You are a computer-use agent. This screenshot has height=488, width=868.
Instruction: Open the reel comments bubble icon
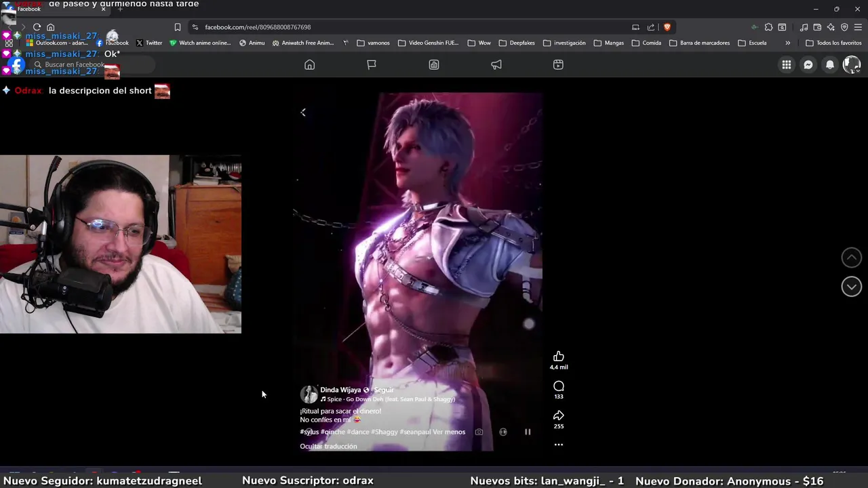(559, 386)
